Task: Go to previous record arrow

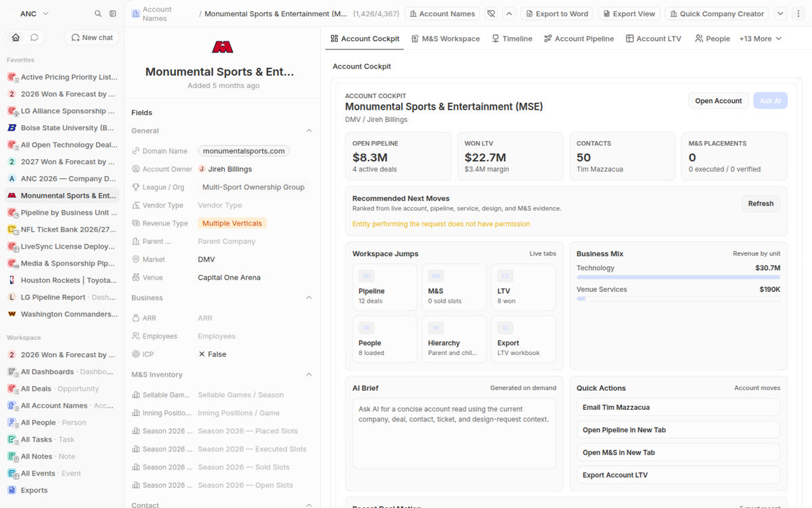Action: pyautogui.click(x=510, y=14)
